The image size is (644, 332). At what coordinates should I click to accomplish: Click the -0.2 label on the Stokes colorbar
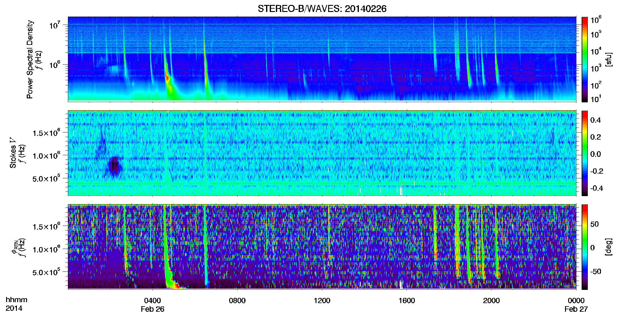pyautogui.click(x=597, y=171)
